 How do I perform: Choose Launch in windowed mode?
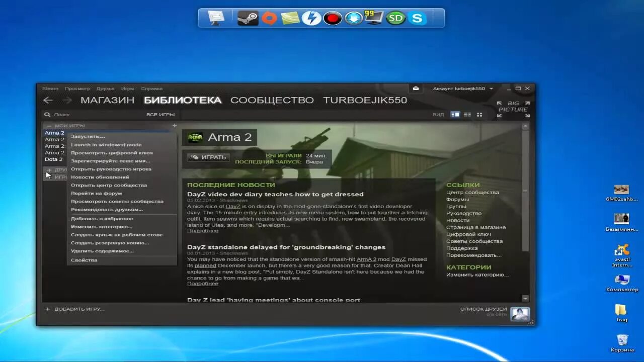tap(122, 145)
